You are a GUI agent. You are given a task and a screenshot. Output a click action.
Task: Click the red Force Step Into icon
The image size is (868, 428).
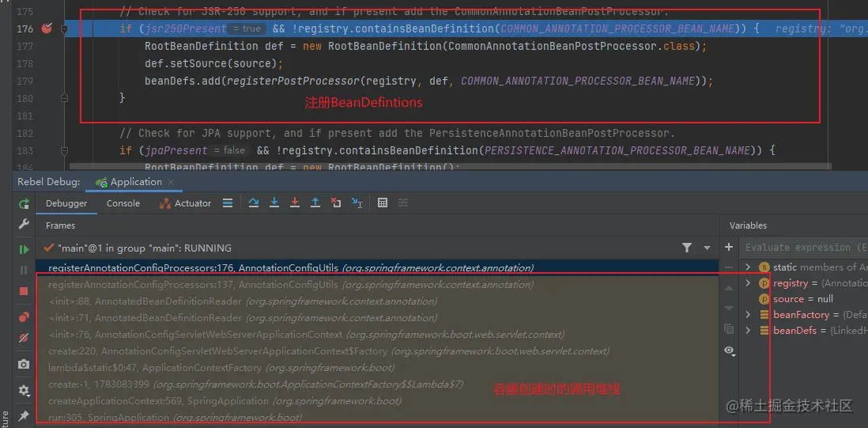pos(295,203)
